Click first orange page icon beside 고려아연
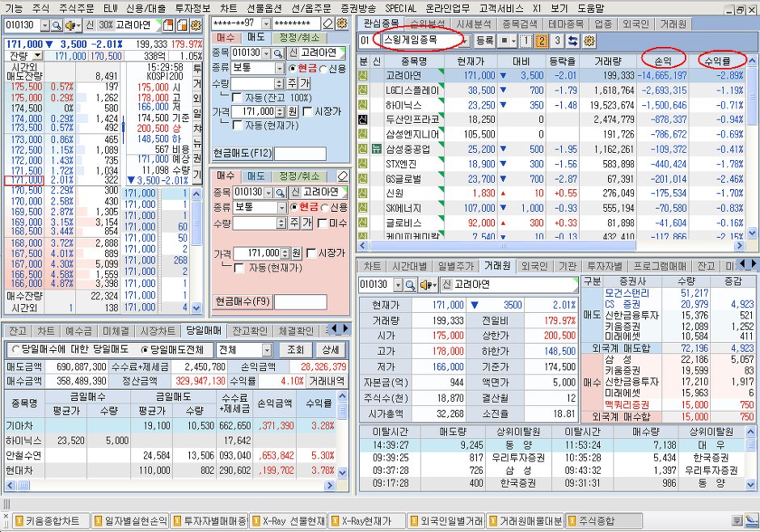This screenshot has height=532, width=760. [168, 25]
